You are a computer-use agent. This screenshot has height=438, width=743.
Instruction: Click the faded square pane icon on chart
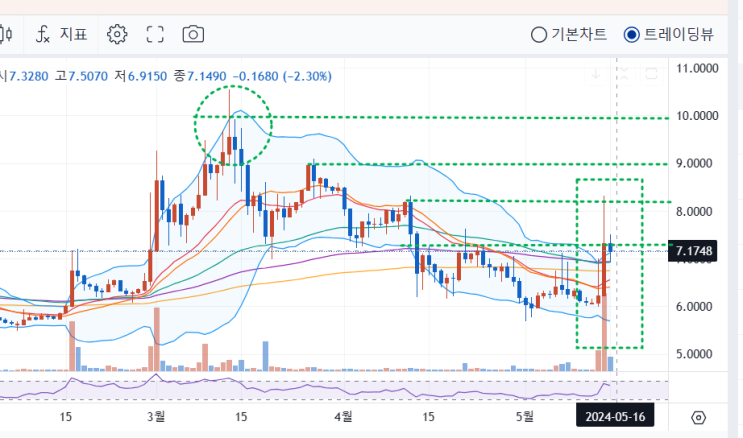pyautogui.click(x=652, y=74)
